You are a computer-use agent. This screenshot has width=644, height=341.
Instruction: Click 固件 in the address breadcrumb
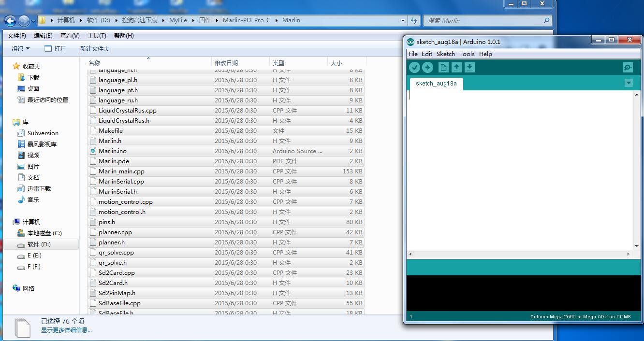(205, 20)
